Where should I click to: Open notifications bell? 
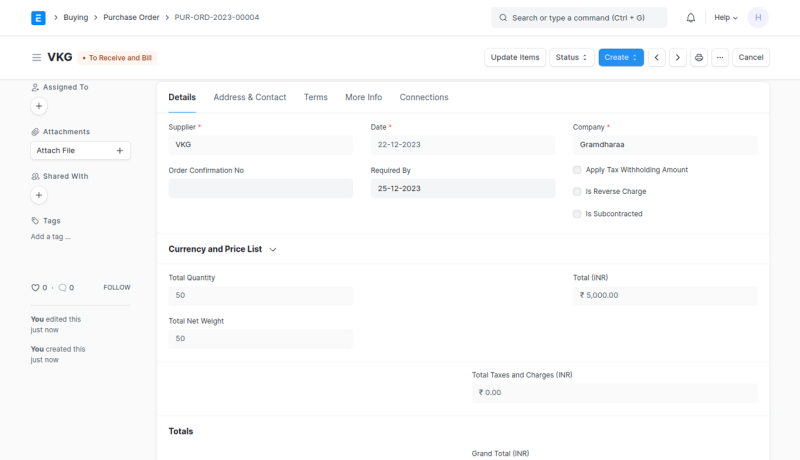pos(690,18)
